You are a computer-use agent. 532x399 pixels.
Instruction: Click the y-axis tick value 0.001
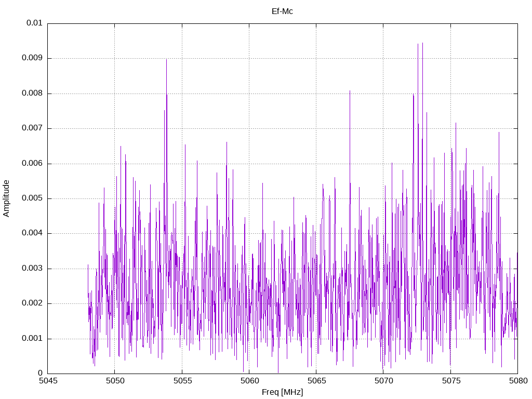(32, 339)
